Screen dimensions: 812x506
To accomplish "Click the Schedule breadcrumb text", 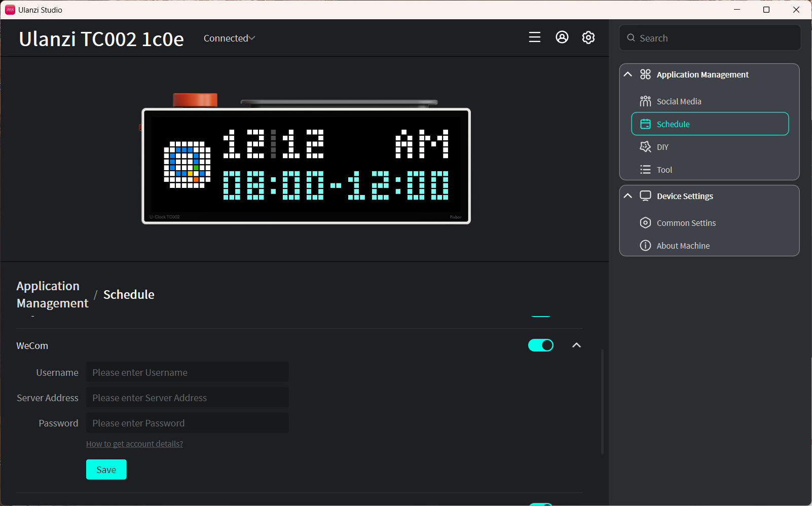I will tap(129, 295).
